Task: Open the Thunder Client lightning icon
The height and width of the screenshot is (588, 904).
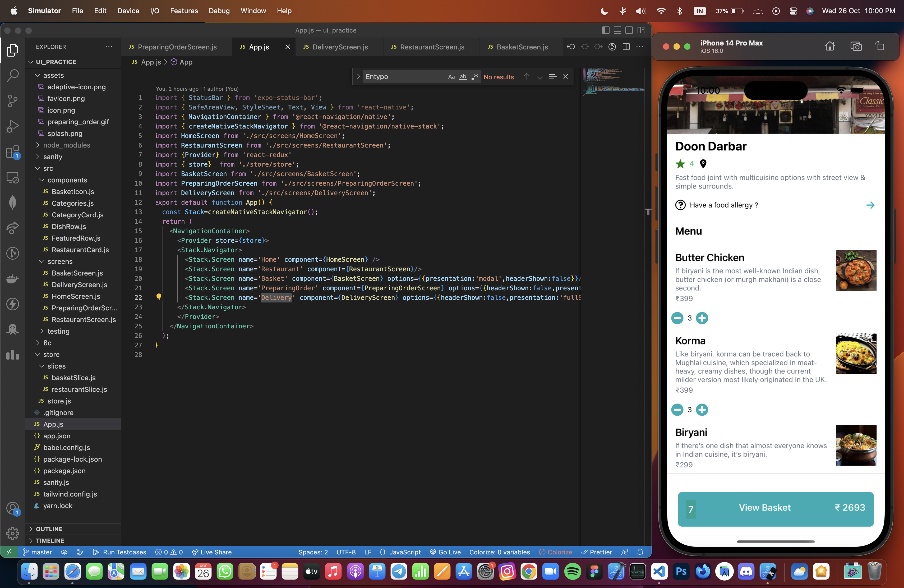Action: (12, 304)
